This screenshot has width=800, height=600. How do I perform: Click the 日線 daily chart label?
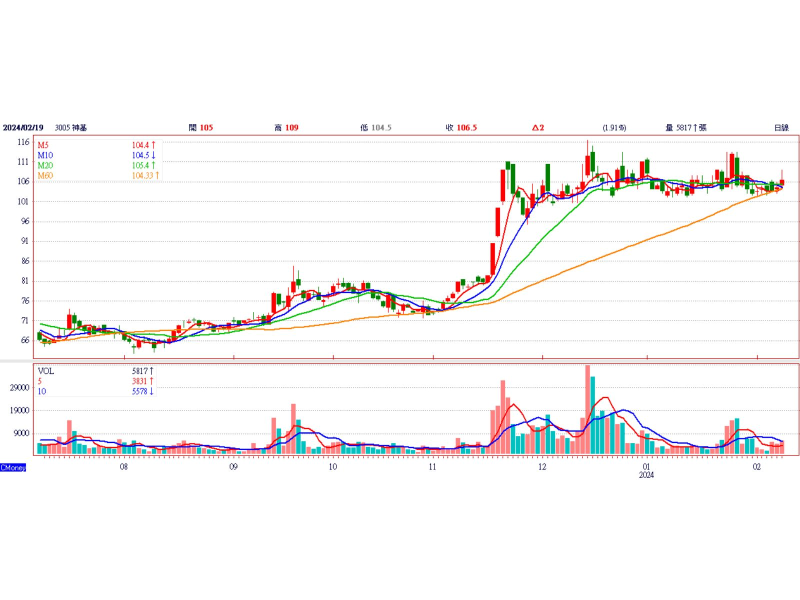(x=781, y=128)
